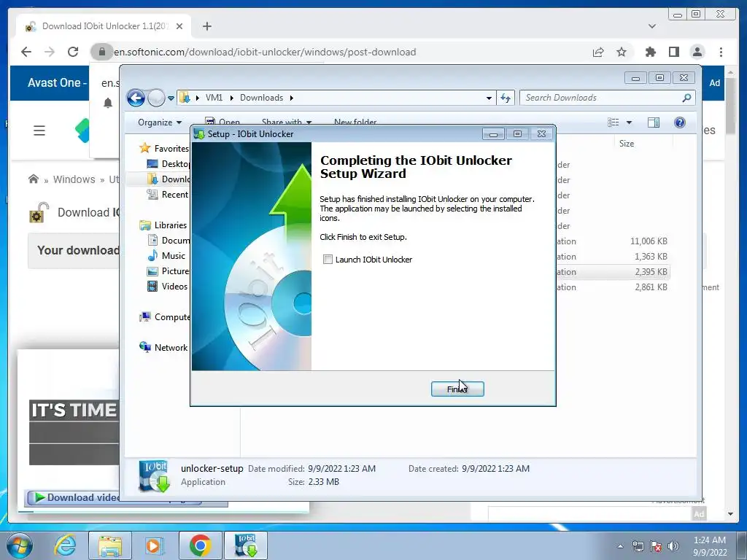Click the share page icon in Chrome
Screen dimensions: 747x560
coord(598,52)
